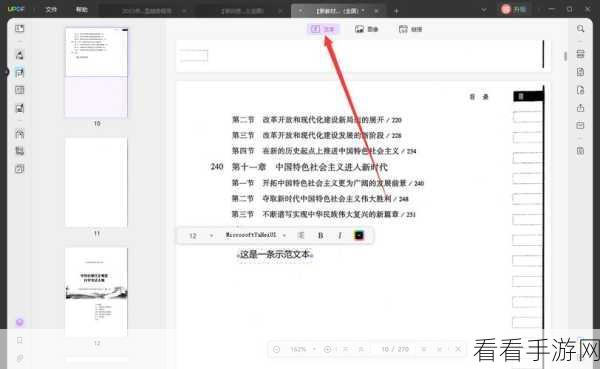Open the reader mode icon in left sidebar
This screenshot has height=369, width=600.
(20, 29)
